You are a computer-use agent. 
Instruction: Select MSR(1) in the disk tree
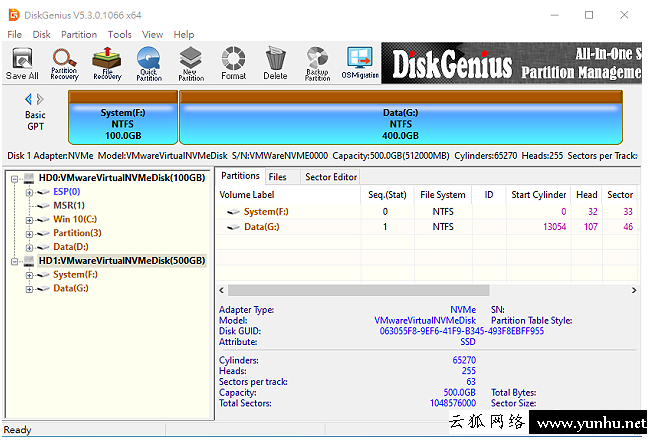pos(69,205)
